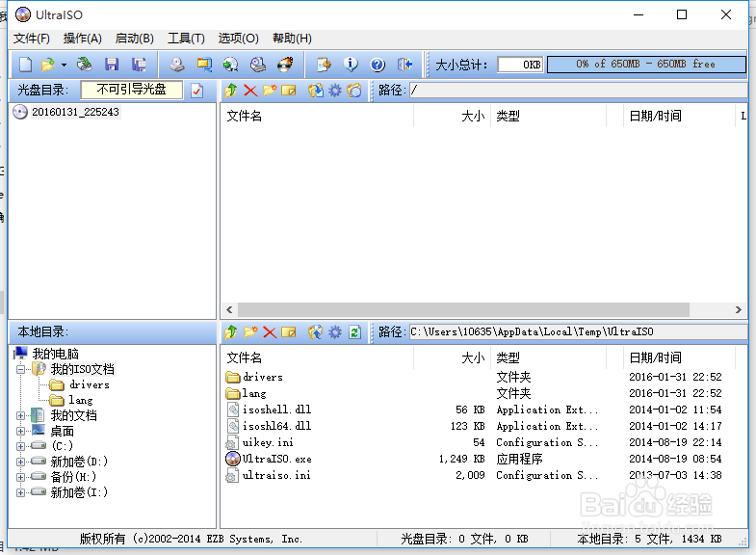Click the disc file list horizontal scrollbar thumb
The image size is (756, 555).
point(463,309)
